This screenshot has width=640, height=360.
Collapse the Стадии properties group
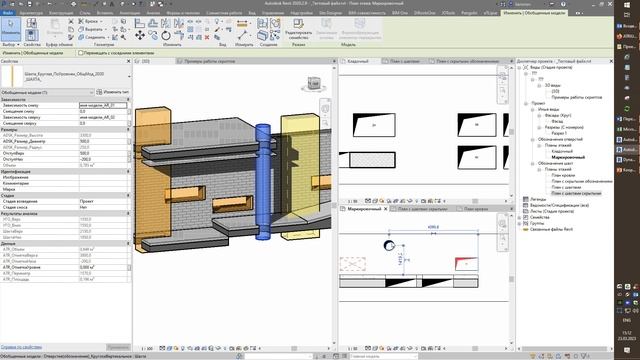coord(128,196)
